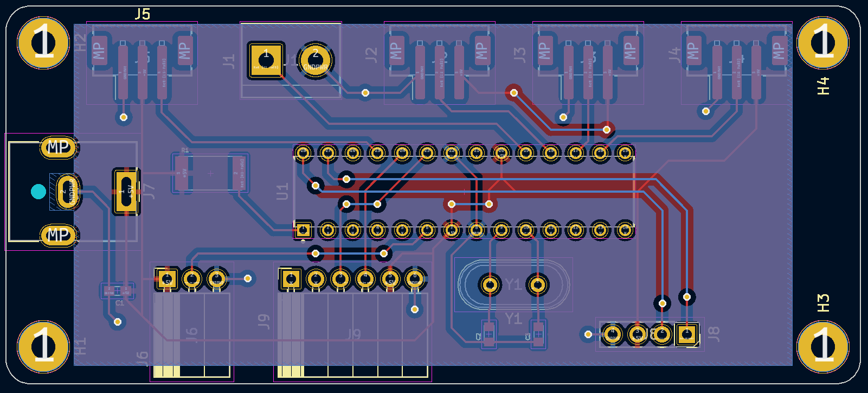Image resolution: width=868 pixels, height=393 pixels.
Task: Click mounting hole H2 pad in top-left corner
Action: point(43,43)
